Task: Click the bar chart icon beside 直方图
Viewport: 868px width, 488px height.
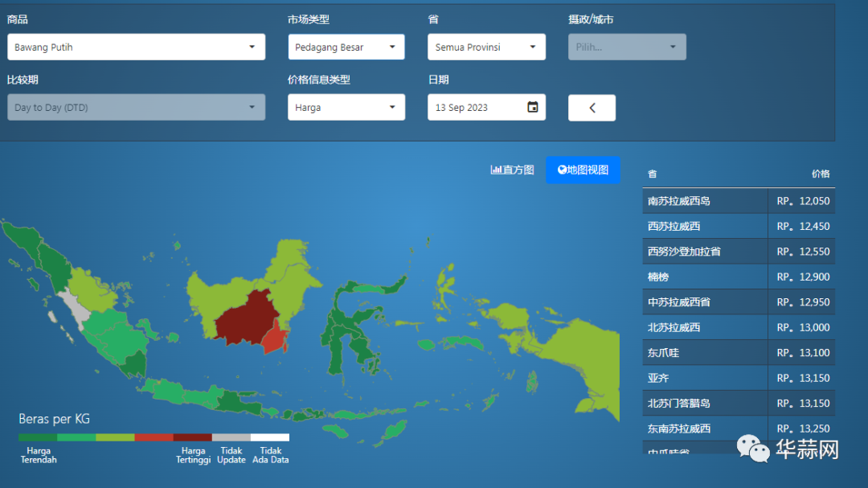Action: [496, 170]
